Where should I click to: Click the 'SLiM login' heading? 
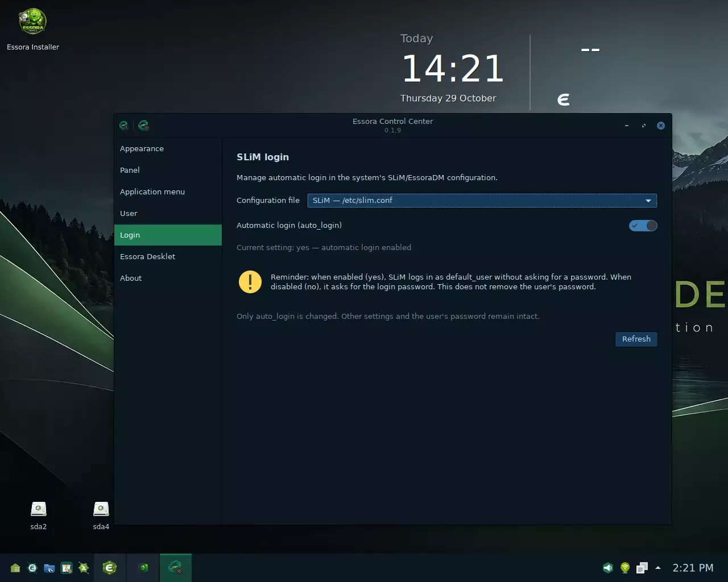[263, 157]
